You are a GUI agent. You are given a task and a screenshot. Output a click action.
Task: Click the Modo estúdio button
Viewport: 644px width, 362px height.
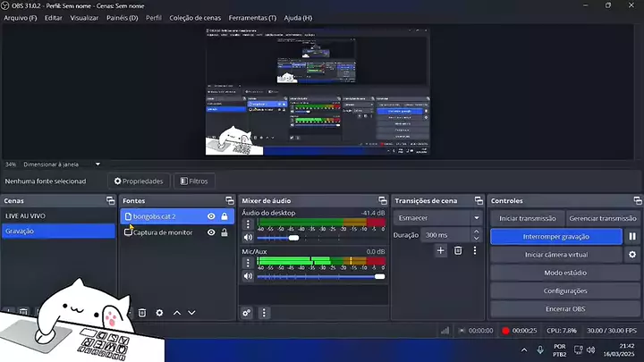pyautogui.click(x=564, y=273)
